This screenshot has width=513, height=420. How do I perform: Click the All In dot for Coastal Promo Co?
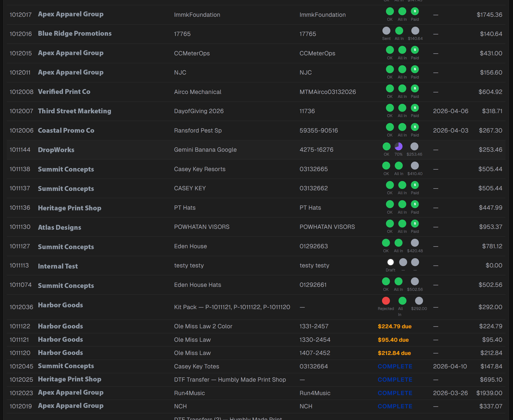pos(402,127)
